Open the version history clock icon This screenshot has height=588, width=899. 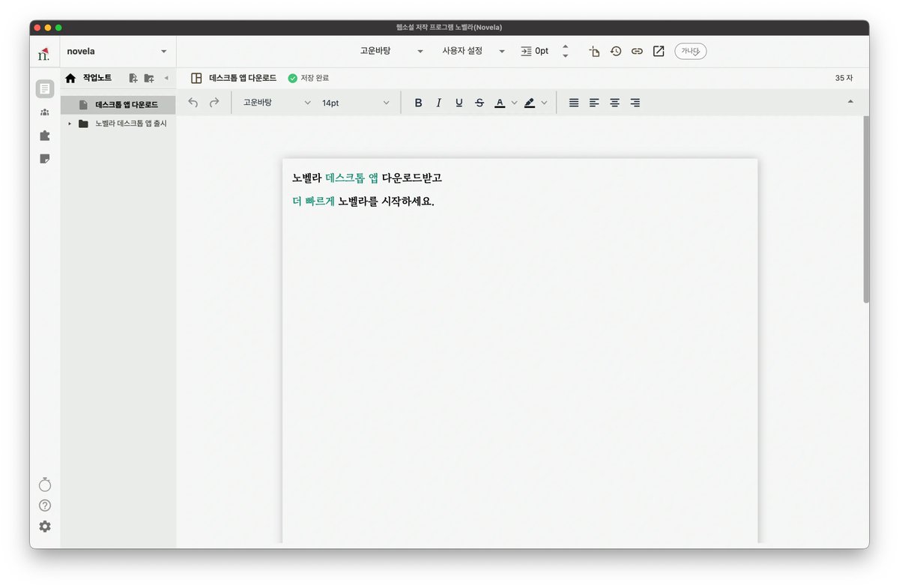tap(616, 52)
